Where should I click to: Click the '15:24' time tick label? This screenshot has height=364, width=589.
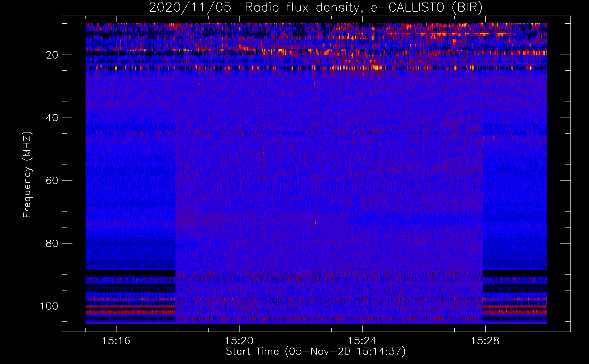click(362, 341)
